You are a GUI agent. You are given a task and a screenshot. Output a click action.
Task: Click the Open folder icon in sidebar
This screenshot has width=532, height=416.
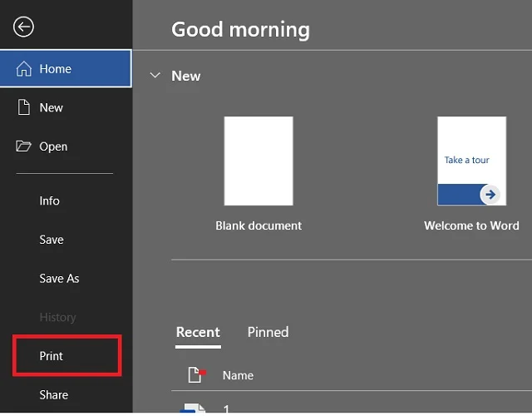coord(23,146)
